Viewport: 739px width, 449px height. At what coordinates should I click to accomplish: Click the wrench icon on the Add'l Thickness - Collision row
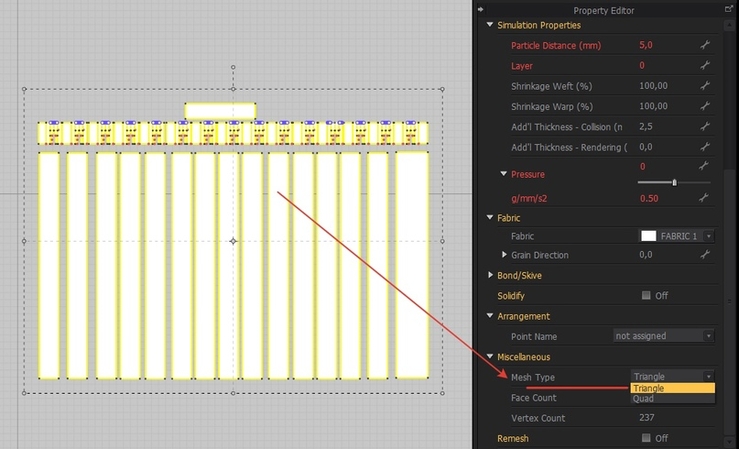click(x=705, y=126)
